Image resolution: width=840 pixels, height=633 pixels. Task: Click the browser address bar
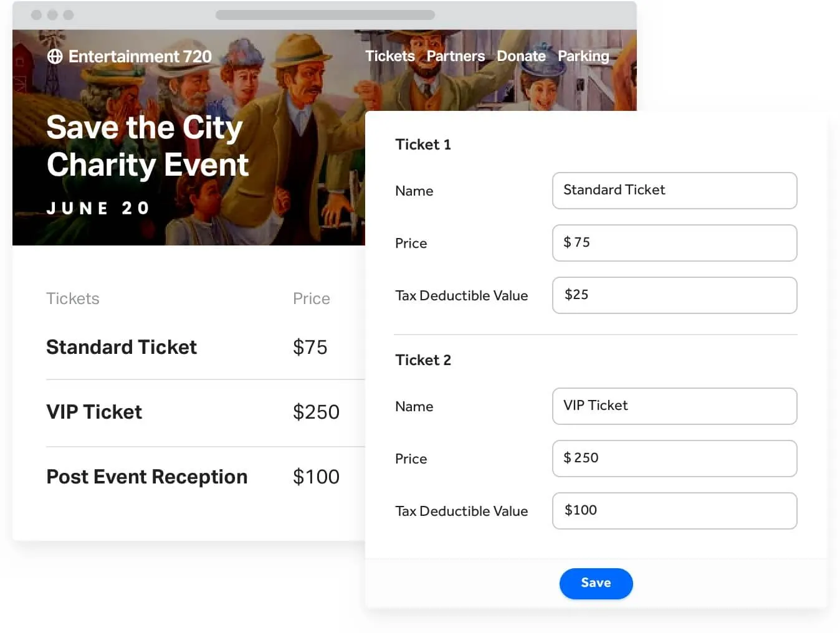tap(324, 14)
